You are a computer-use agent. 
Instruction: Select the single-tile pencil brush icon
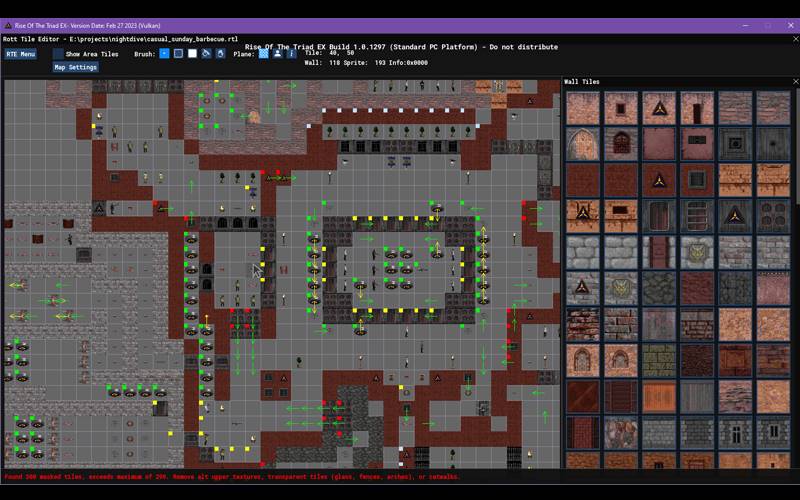165,54
